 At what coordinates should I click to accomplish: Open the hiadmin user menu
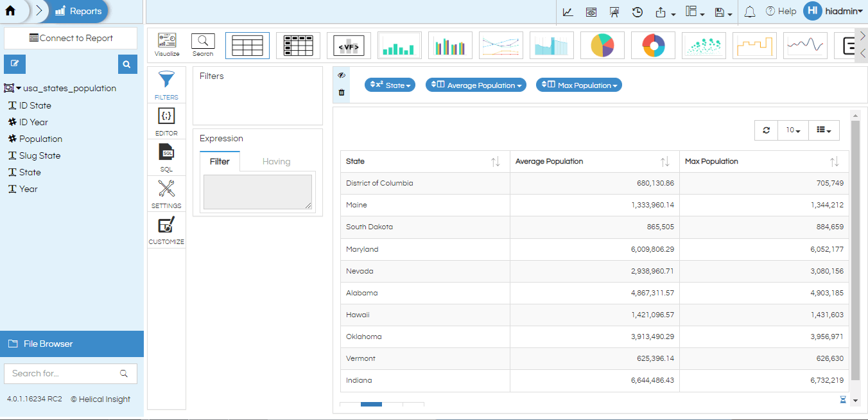(833, 11)
